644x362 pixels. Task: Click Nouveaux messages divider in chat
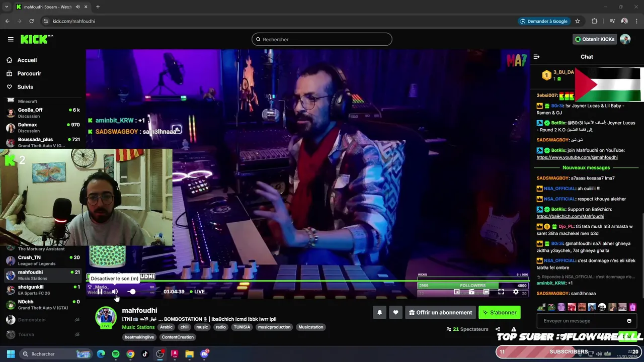[x=586, y=167]
